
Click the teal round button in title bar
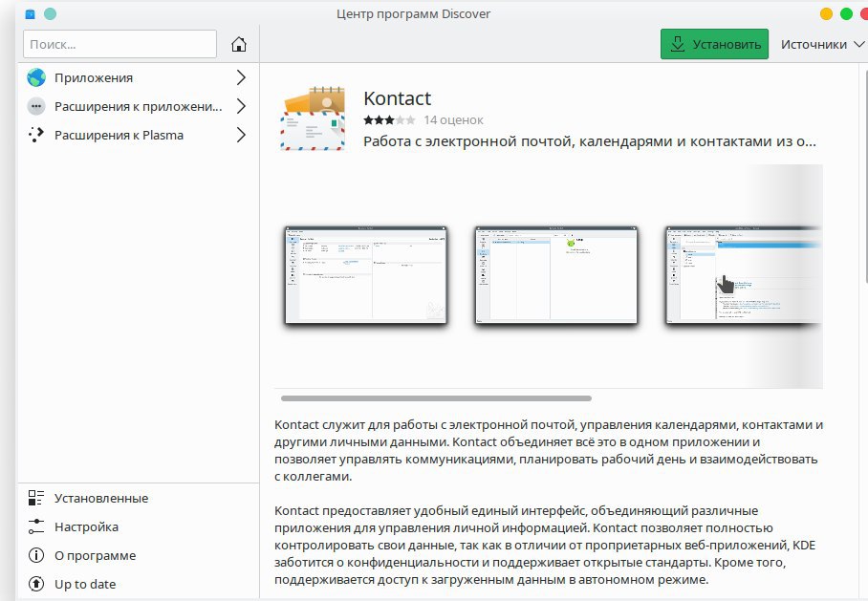click(x=51, y=13)
